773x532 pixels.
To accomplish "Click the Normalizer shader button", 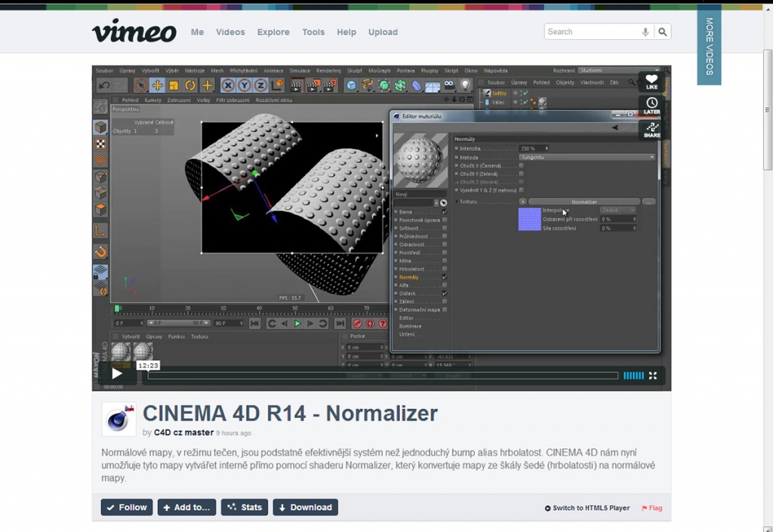I will point(584,202).
